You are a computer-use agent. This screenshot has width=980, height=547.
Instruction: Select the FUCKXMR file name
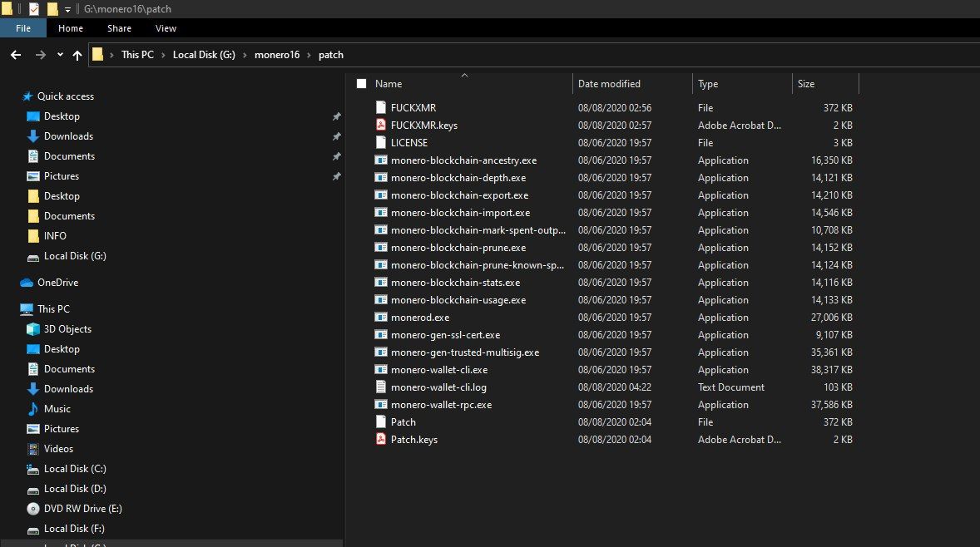click(x=413, y=108)
